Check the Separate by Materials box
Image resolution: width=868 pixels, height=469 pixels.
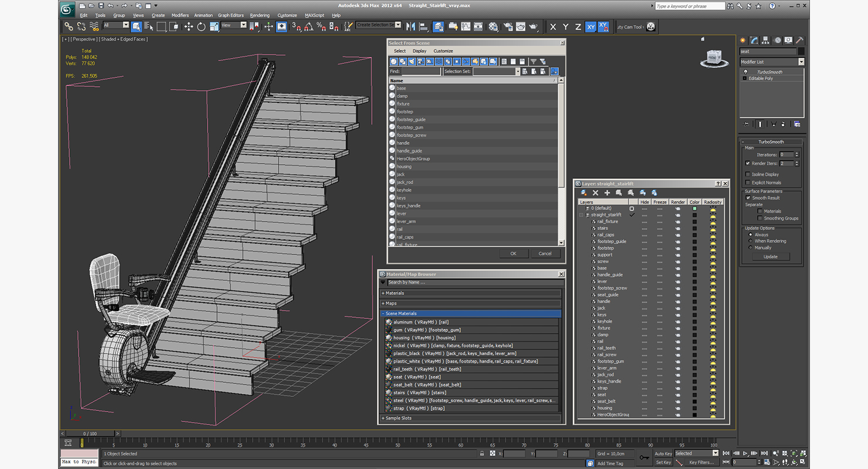tap(759, 211)
